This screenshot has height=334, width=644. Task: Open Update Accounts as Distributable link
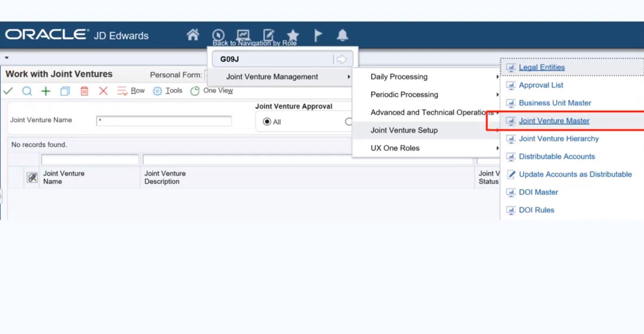(x=575, y=174)
